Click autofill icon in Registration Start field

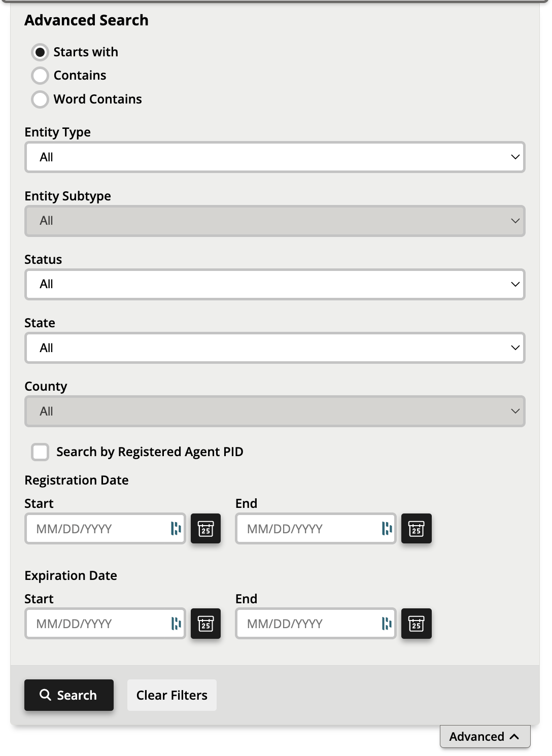[x=176, y=529]
